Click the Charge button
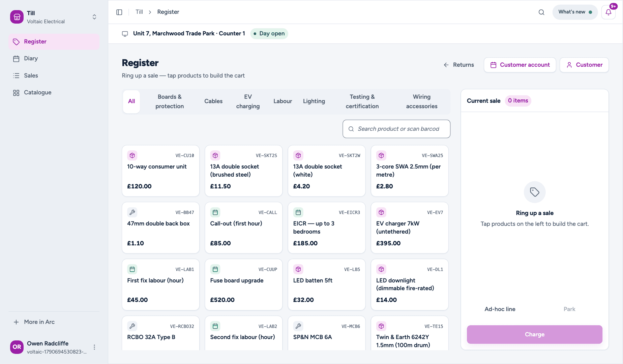The height and width of the screenshot is (364, 623). (535, 334)
